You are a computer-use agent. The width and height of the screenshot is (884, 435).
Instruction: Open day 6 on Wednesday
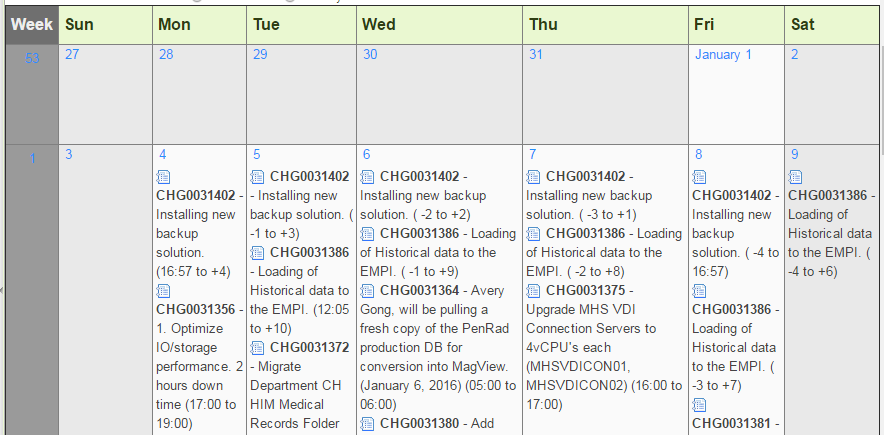coord(366,154)
